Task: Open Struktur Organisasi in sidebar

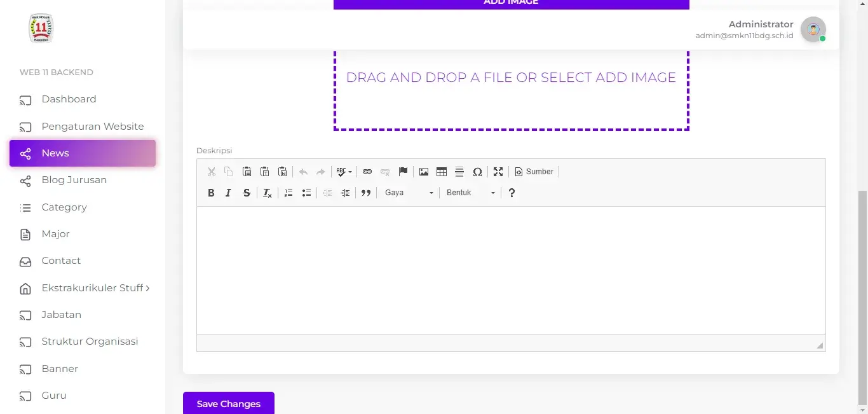Action: click(83, 342)
